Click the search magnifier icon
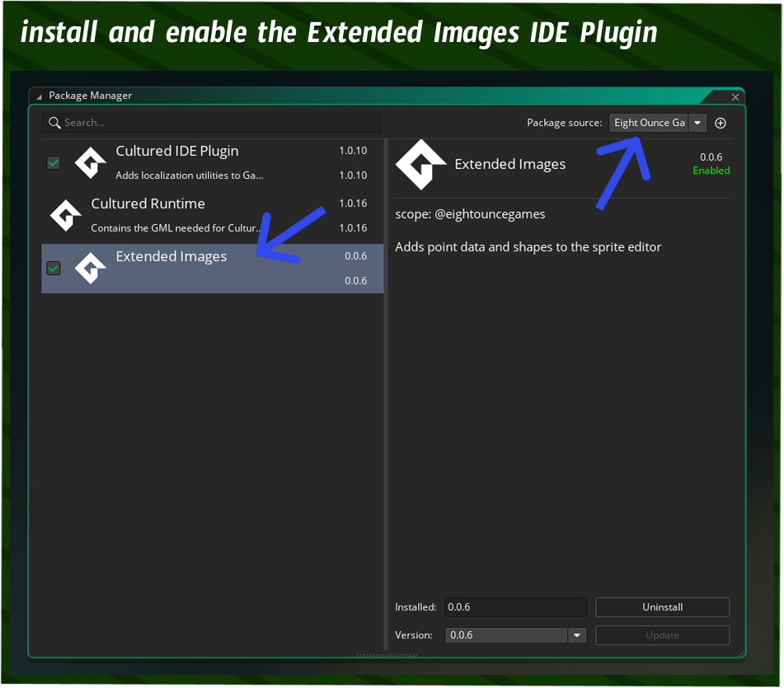 tap(54, 123)
